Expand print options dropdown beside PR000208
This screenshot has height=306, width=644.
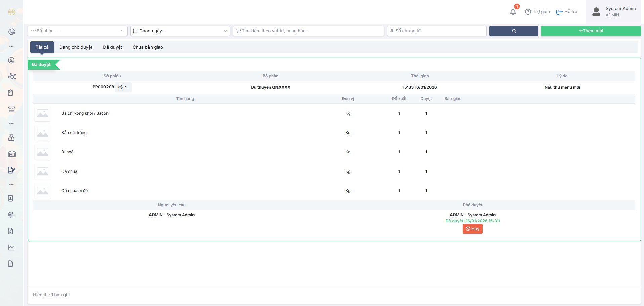coord(123,87)
